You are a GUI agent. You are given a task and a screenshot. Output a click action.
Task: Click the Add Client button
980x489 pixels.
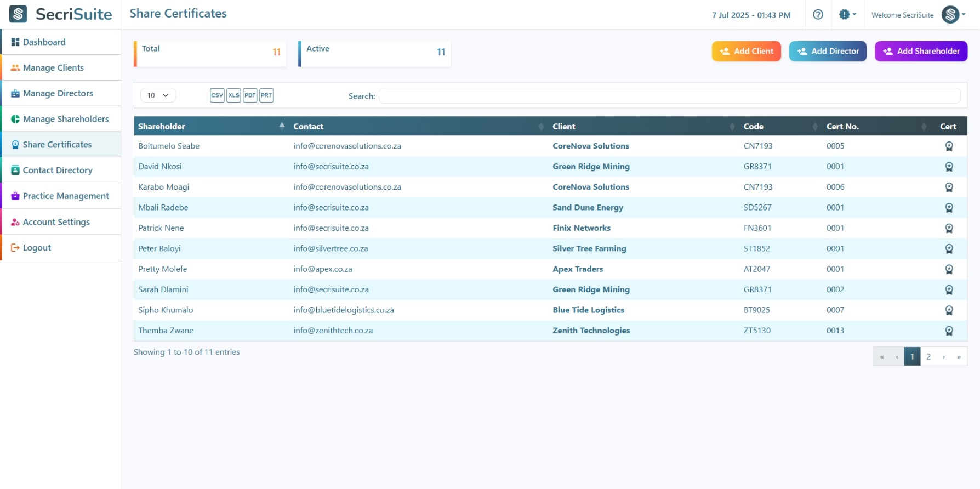pos(746,51)
